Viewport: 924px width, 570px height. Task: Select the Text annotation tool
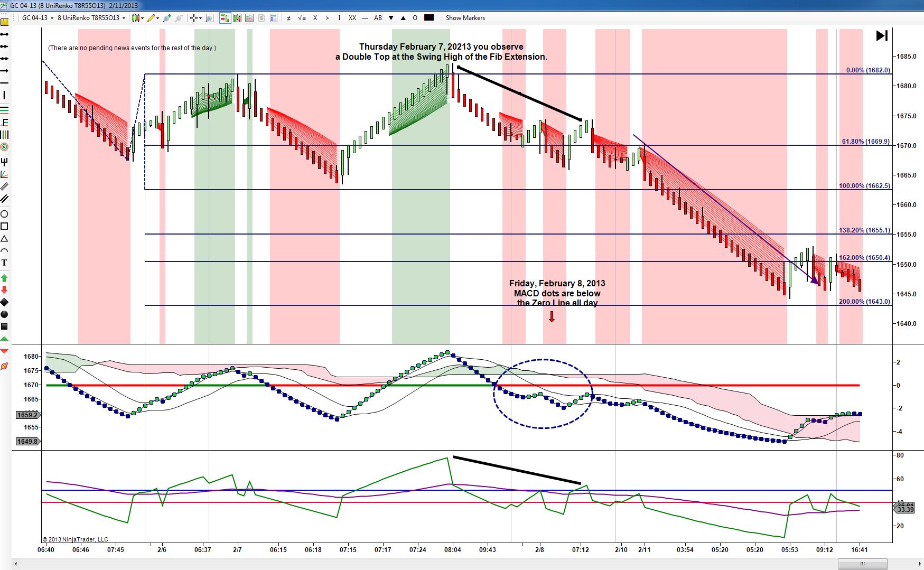(4, 263)
